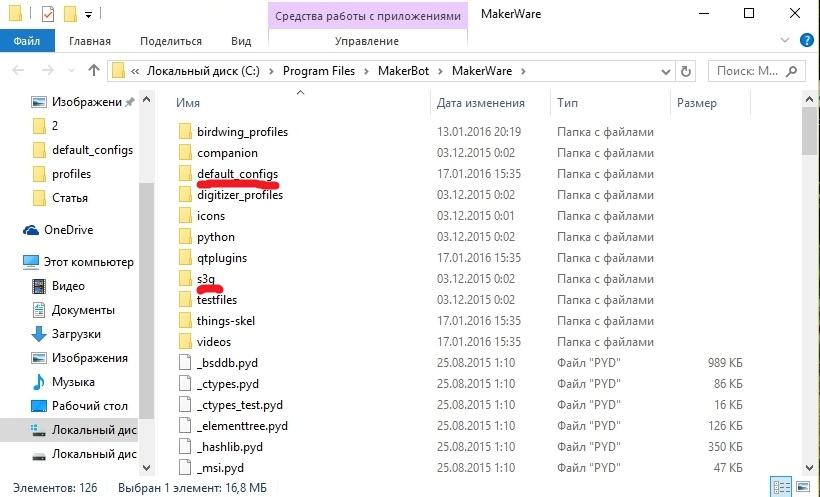Select the qtplugins folder icon
The width and height of the screenshot is (820, 497).
click(185, 257)
